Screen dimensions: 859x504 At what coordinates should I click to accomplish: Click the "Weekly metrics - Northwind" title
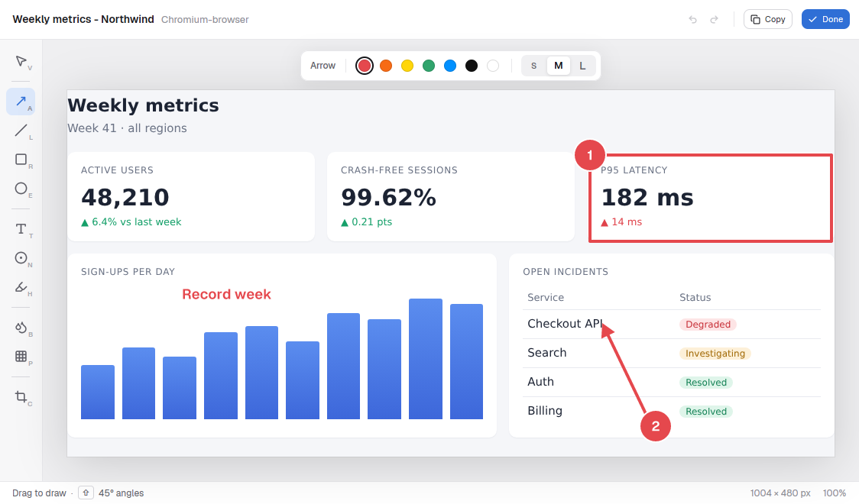83,19
